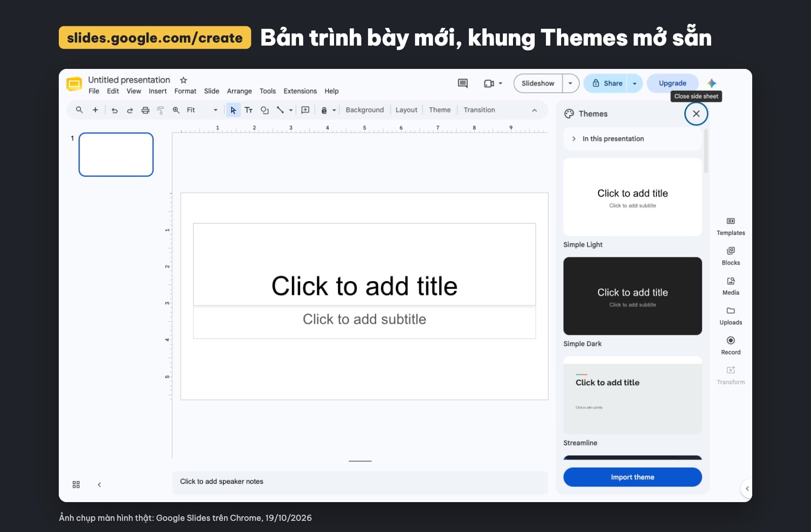
Task: Click Background in the toolbar
Action: click(x=364, y=110)
